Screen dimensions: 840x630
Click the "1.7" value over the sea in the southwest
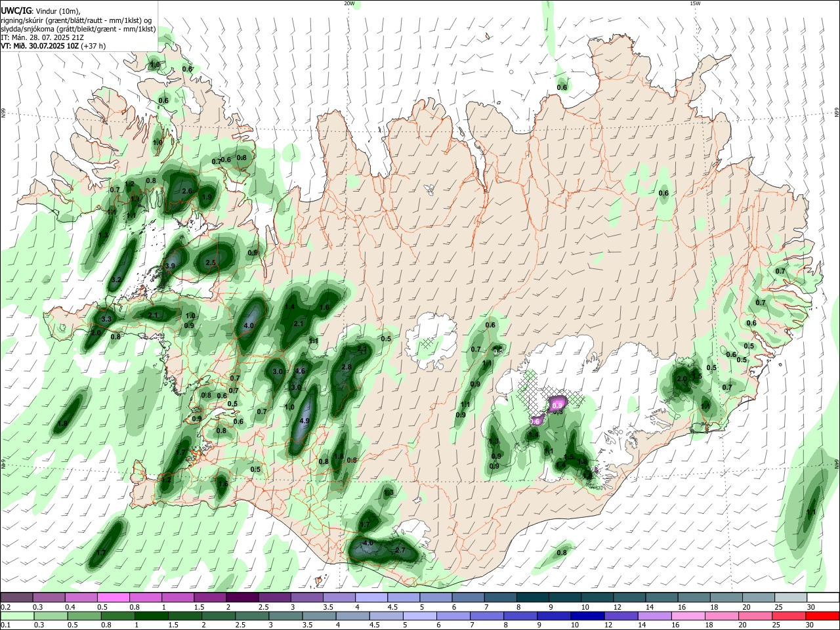(101, 553)
